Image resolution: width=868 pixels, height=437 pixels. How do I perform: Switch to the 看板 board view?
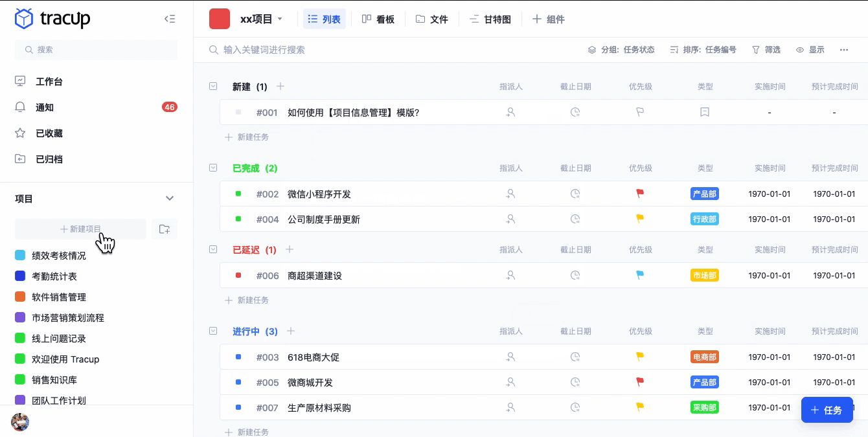pos(378,19)
